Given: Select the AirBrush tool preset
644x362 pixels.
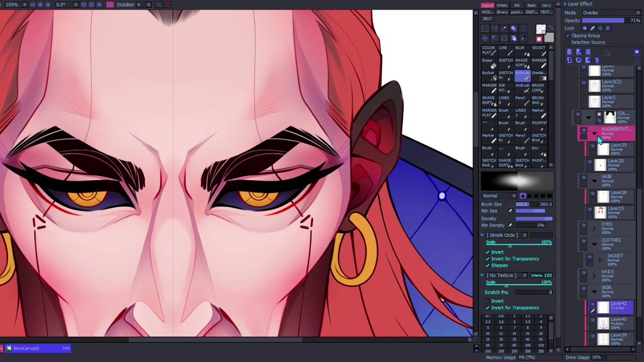Looking at the screenshot, I should pyautogui.click(x=522, y=75).
